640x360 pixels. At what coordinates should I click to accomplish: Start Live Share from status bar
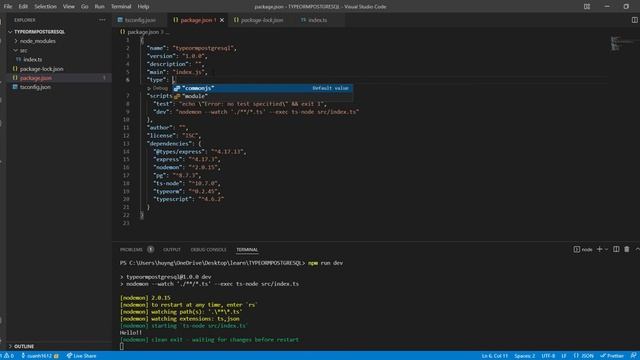click(x=82, y=356)
